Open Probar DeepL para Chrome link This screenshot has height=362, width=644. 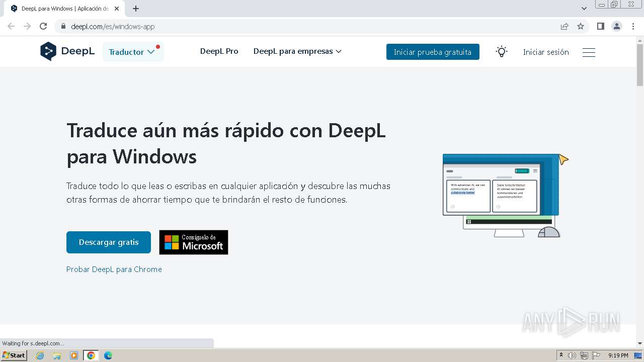(x=114, y=269)
